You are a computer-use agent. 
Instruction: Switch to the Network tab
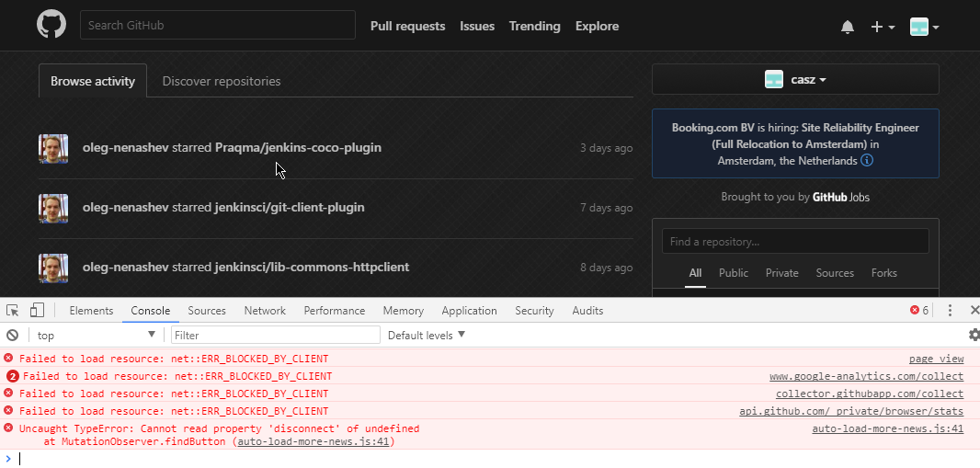tap(265, 311)
